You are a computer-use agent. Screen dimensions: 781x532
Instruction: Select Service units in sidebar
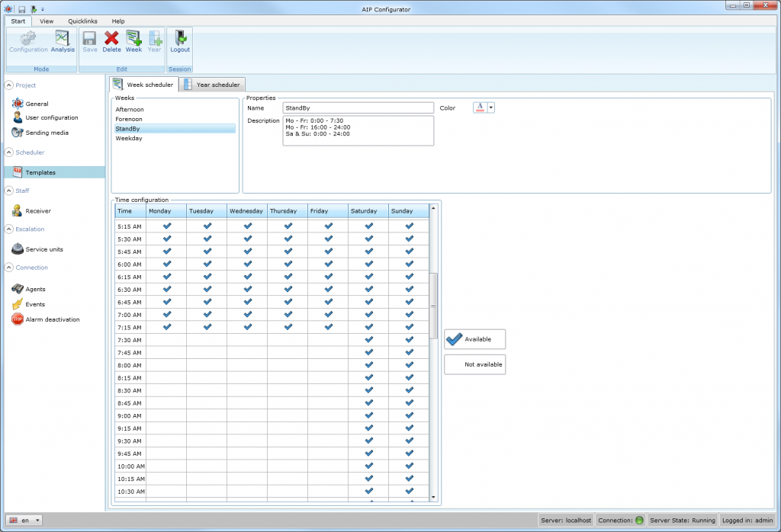(x=43, y=249)
